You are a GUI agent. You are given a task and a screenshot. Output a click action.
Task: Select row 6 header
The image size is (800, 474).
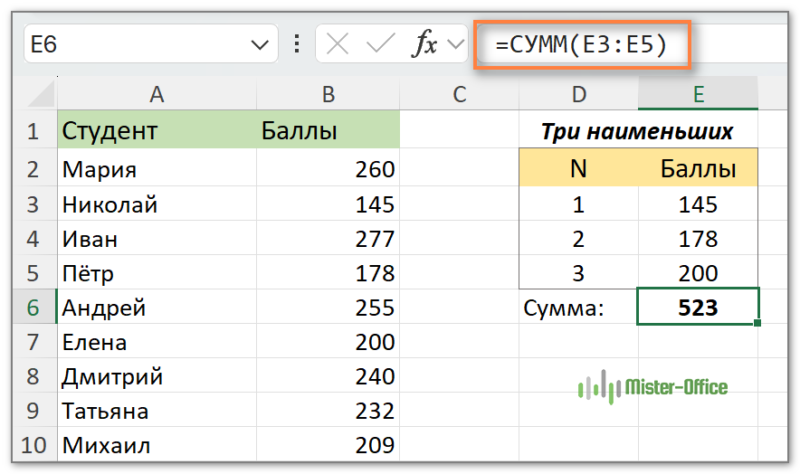pos(32,308)
